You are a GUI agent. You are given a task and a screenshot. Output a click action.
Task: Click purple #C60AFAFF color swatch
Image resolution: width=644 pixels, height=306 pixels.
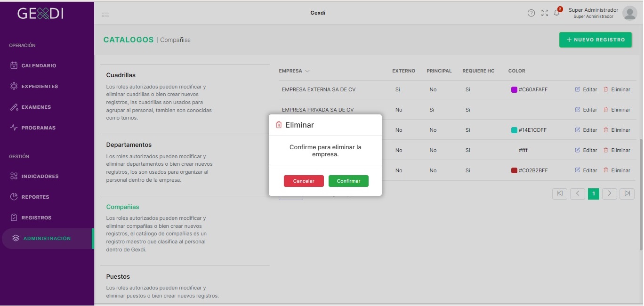[x=514, y=89]
